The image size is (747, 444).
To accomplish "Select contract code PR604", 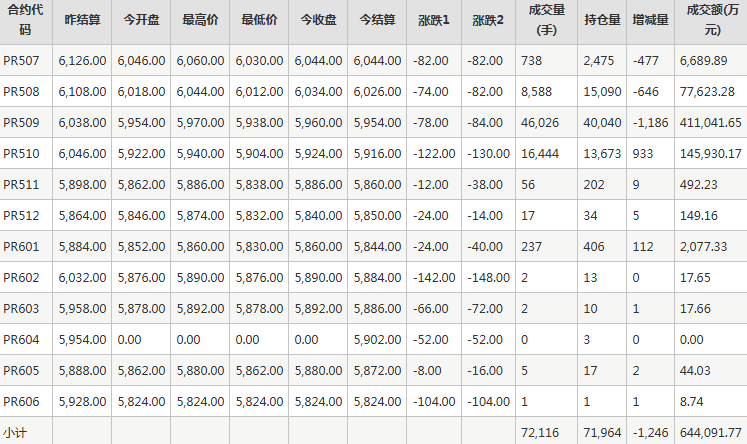I will point(21,340).
